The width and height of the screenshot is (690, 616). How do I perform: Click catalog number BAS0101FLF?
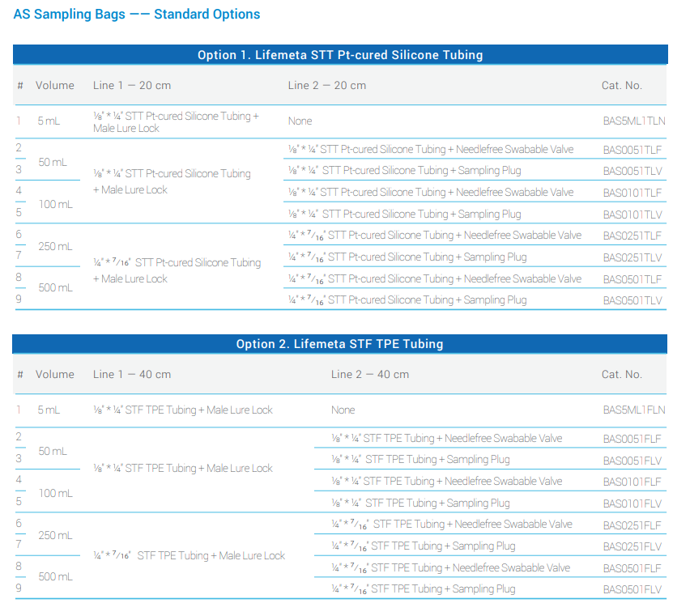coord(632,482)
